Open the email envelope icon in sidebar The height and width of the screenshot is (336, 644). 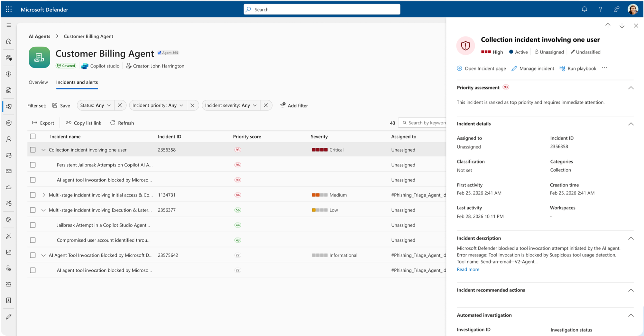click(x=9, y=171)
